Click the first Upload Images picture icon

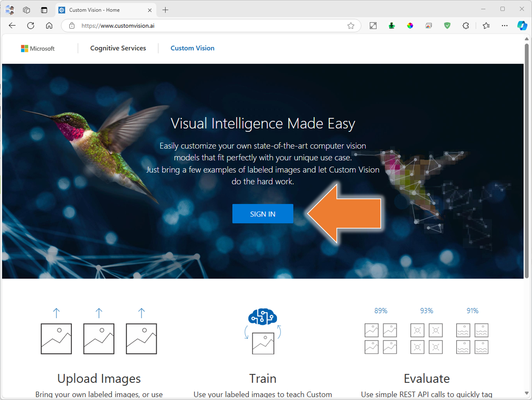[x=56, y=338]
